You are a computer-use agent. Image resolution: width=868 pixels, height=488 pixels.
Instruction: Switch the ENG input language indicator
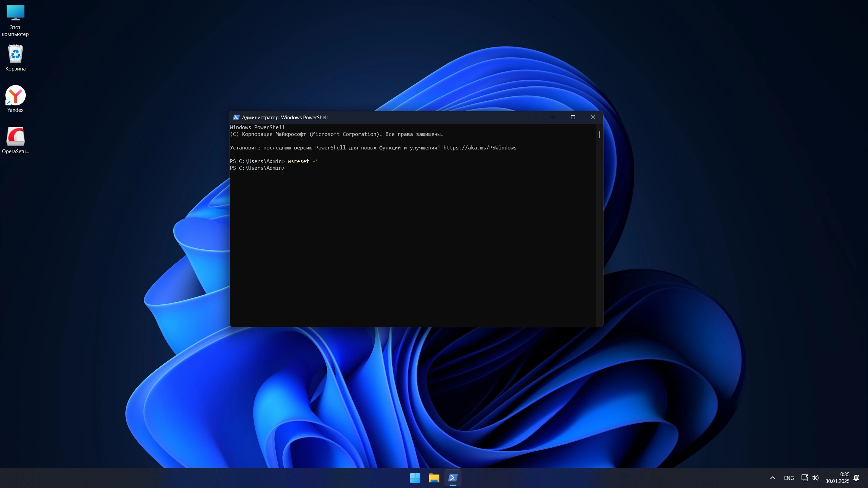pyautogui.click(x=789, y=478)
